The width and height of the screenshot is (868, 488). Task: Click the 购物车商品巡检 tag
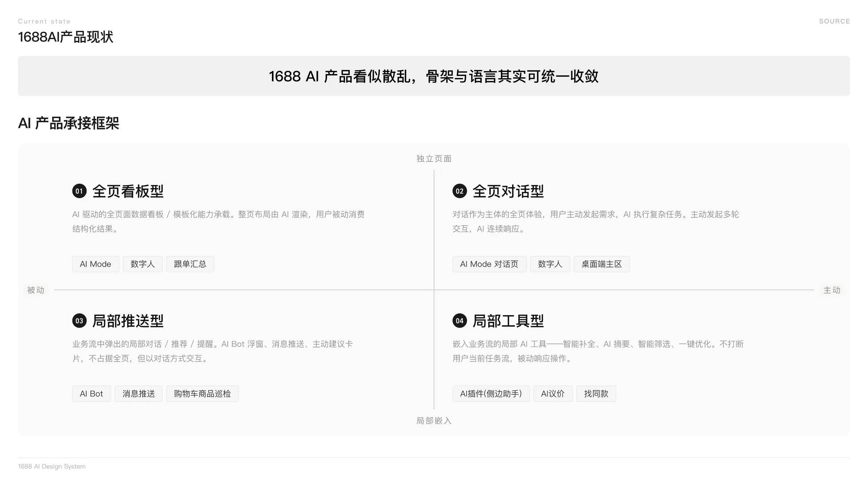(202, 394)
